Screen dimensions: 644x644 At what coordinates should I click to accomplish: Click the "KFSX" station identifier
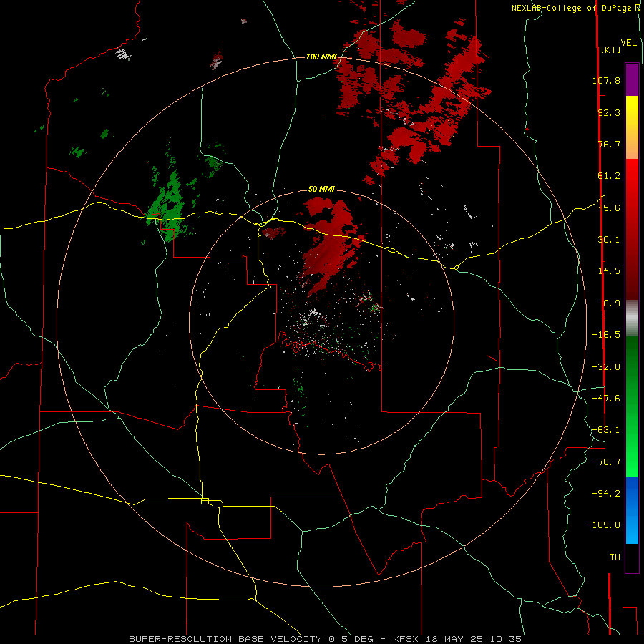click(x=406, y=639)
